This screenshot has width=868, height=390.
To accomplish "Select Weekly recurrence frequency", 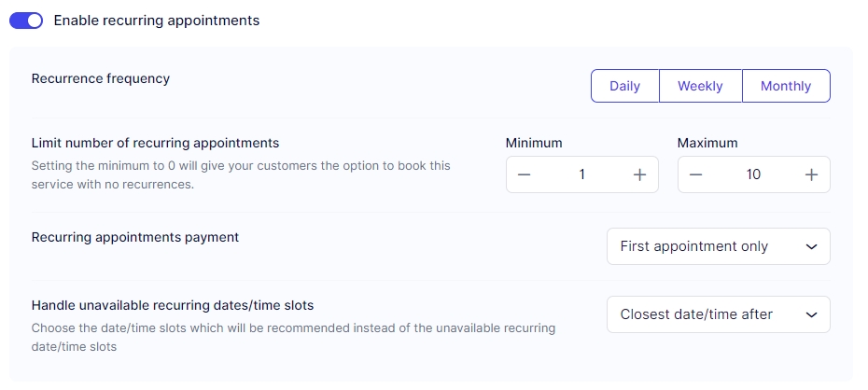I will click(x=700, y=86).
